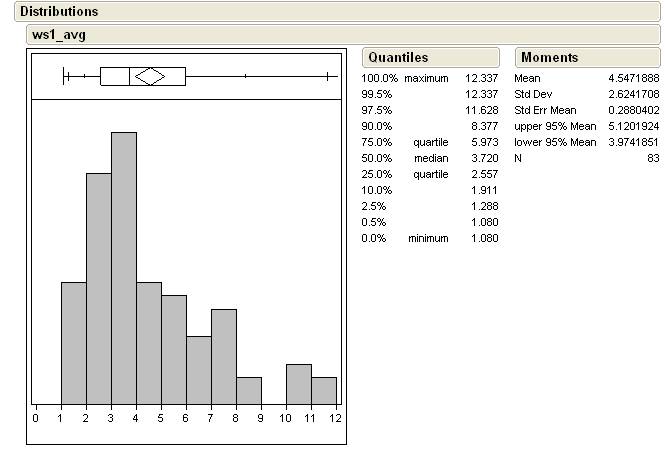This screenshot has width=665, height=452.
Task: Click the maximum quantile value 12.337
Action: click(481, 78)
